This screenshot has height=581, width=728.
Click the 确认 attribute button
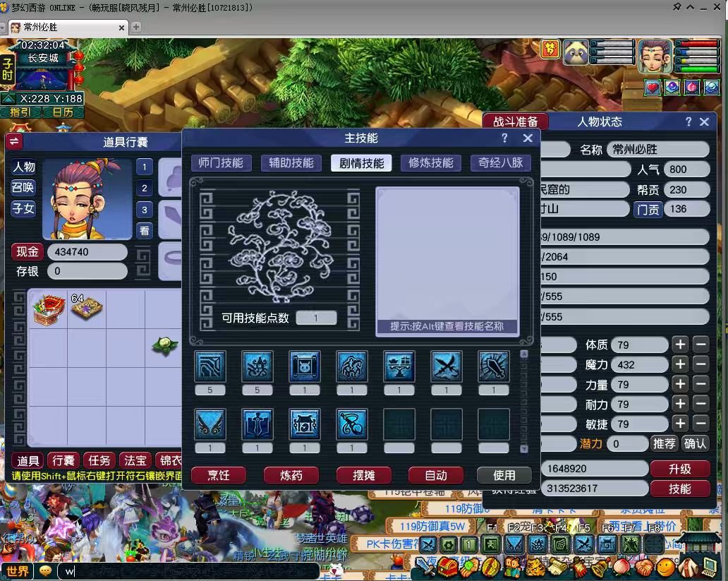(x=695, y=444)
